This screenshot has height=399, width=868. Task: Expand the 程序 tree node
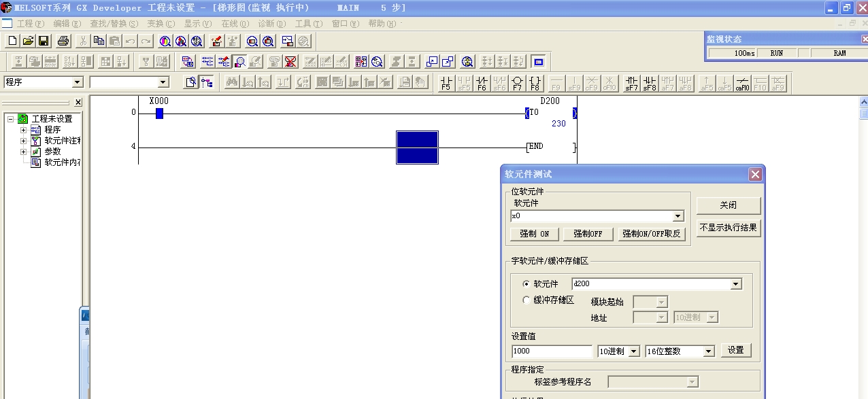[23, 130]
